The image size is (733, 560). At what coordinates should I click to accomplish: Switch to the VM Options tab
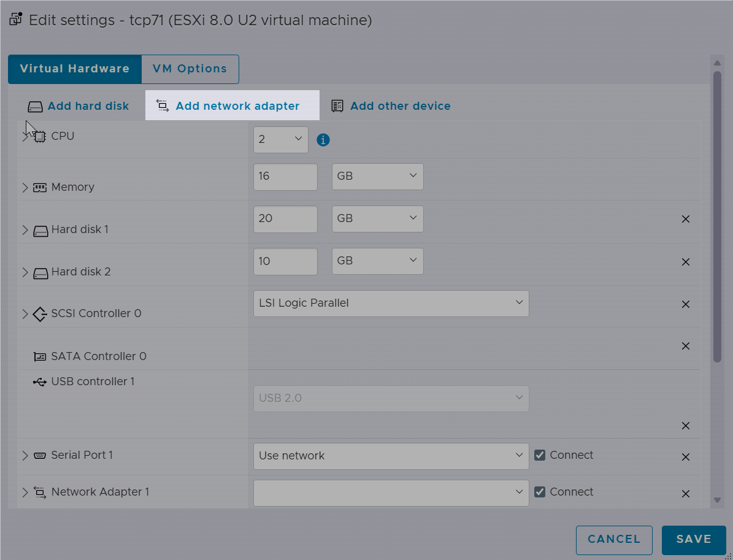click(190, 69)
